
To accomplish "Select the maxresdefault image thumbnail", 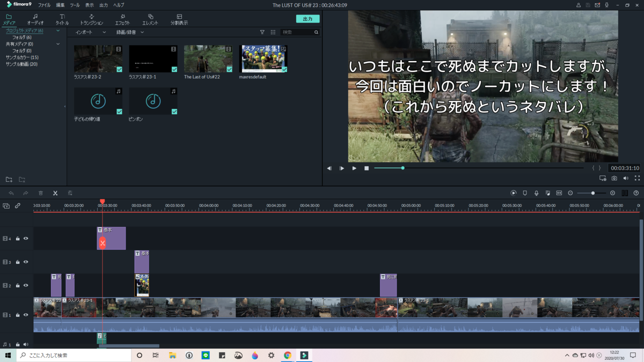I will point(263,59).
